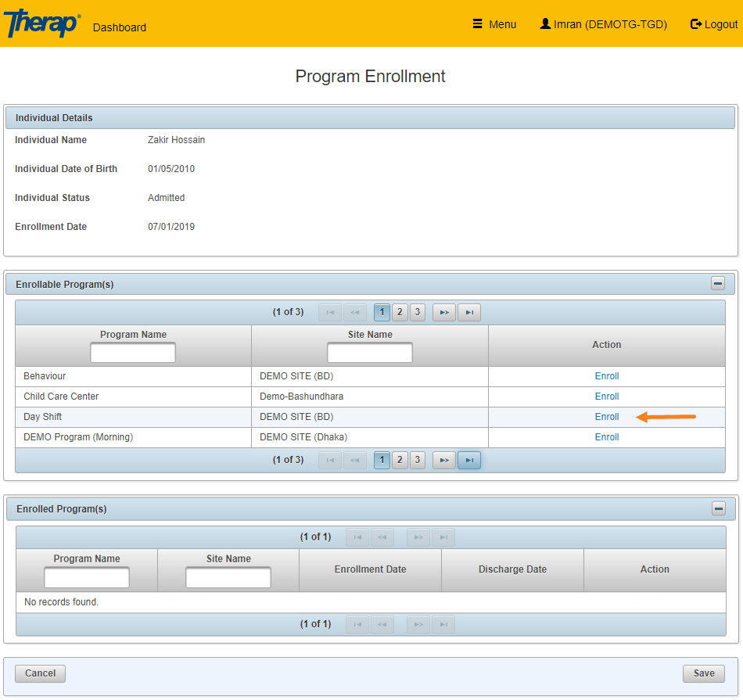The width and height of the screenshot is (743, 700).
Task: Select page 1 in top Enrollable pager
Action: click(382, 312)
